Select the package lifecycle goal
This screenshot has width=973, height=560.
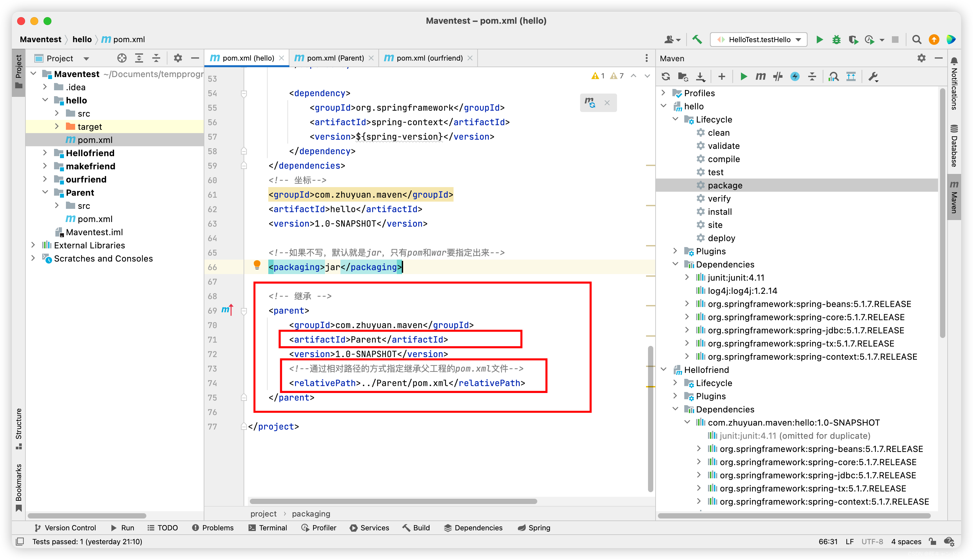click(724, 185)
